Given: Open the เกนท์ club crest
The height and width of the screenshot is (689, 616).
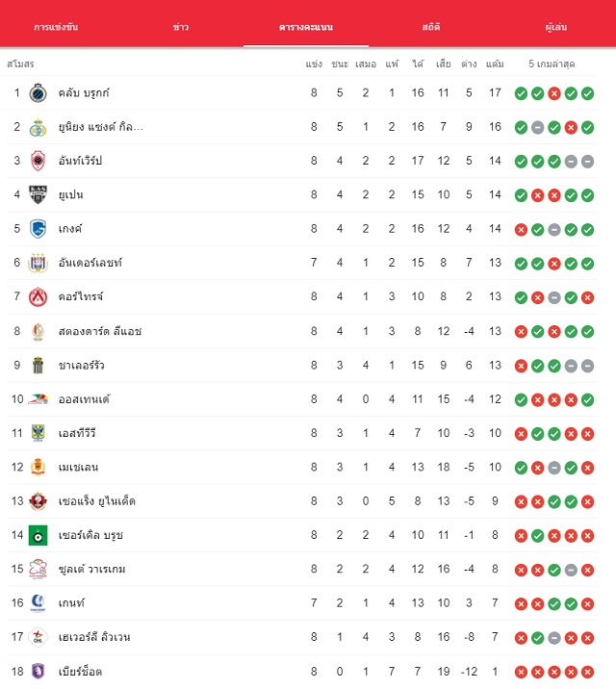Looking at the screenshot, I should tap(38, 602).
